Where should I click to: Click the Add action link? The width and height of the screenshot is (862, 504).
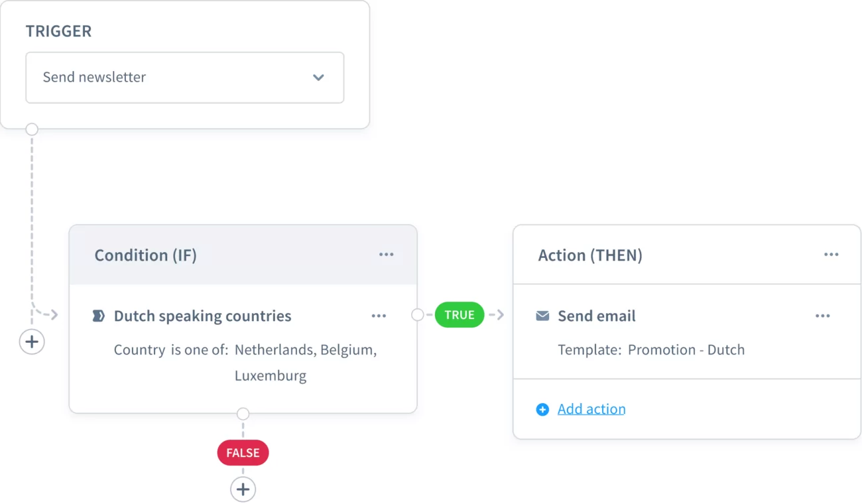pyautogui.click(x=591, y=409)
